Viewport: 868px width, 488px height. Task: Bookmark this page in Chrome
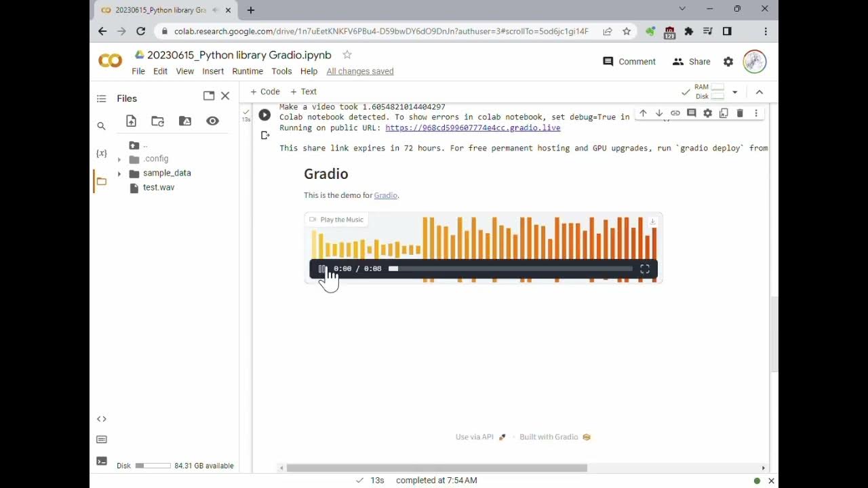point(627,31)
